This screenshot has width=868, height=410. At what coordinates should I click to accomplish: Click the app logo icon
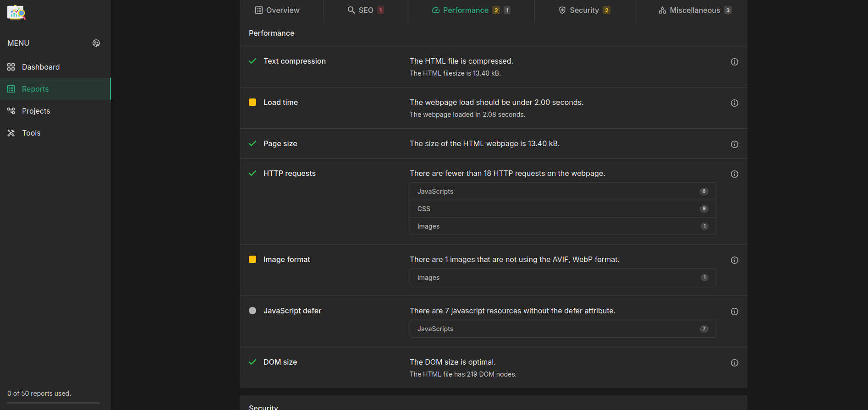(x=16, y=12)
